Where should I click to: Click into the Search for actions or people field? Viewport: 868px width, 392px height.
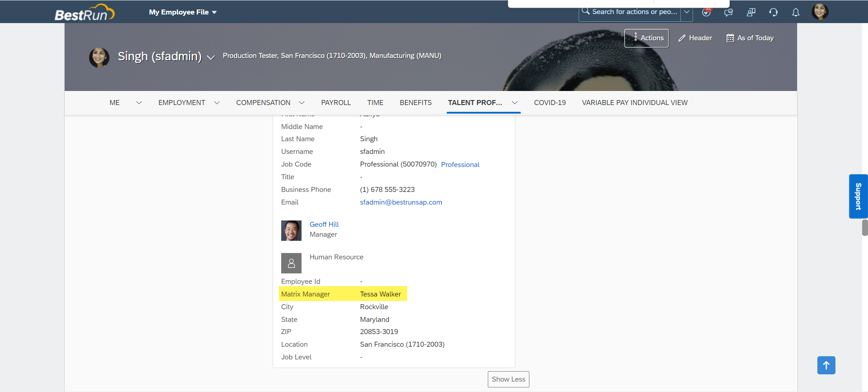pyautogui.click(x=635, y=12)
